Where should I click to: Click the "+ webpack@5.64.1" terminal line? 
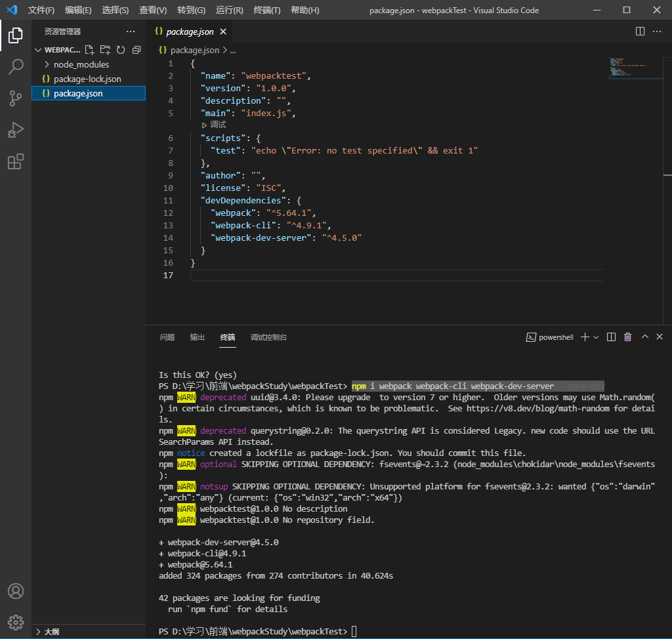tap(196, 564)
